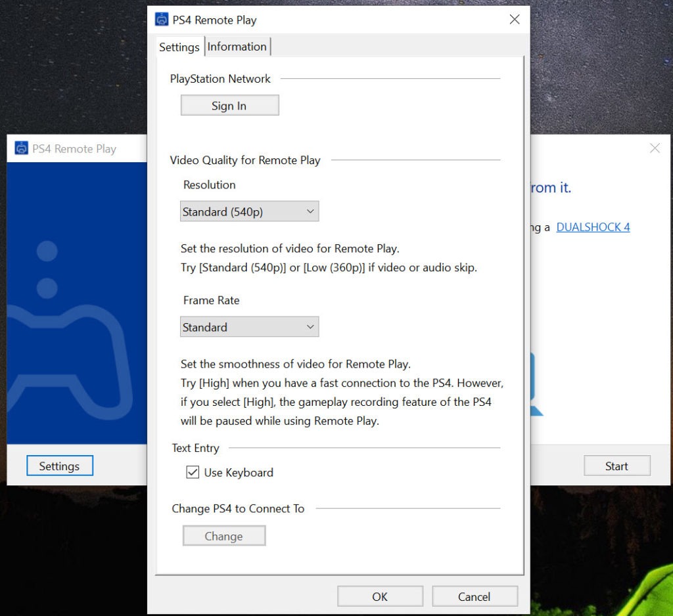Click the PS4 Remote Play icon in background window title bar

[22, 148]
